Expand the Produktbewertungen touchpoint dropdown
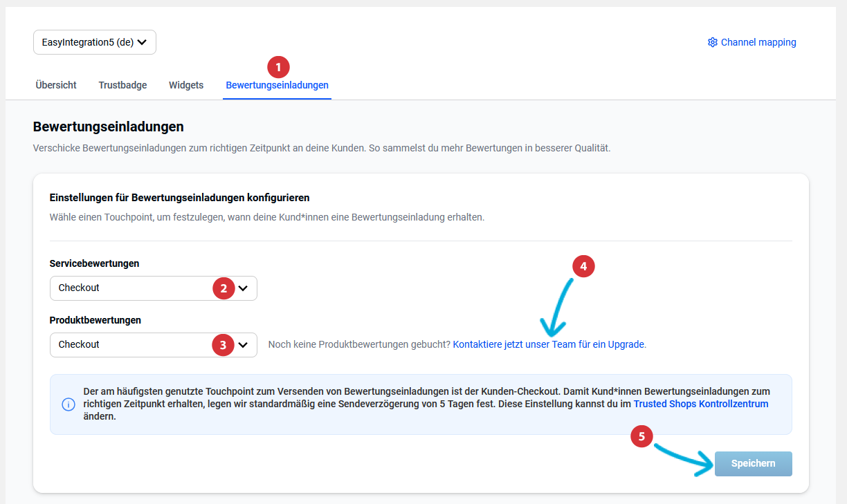 click(x=243, y=345)
